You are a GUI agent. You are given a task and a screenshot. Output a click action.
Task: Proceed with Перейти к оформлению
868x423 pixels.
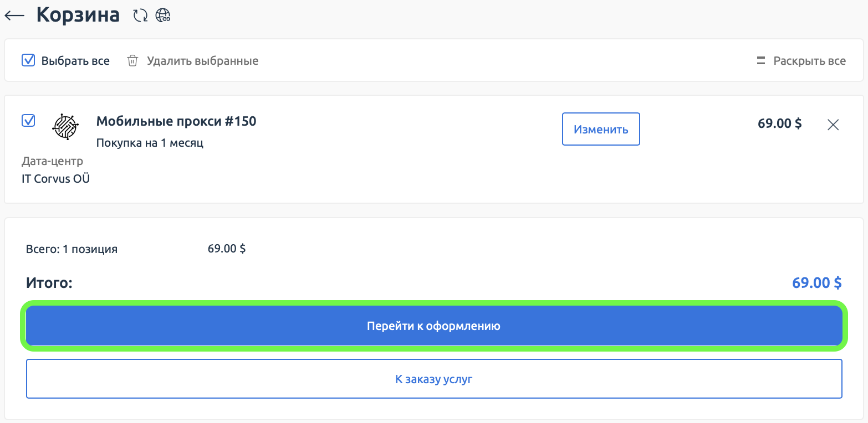pyautogui.click(x=434, y=326)
